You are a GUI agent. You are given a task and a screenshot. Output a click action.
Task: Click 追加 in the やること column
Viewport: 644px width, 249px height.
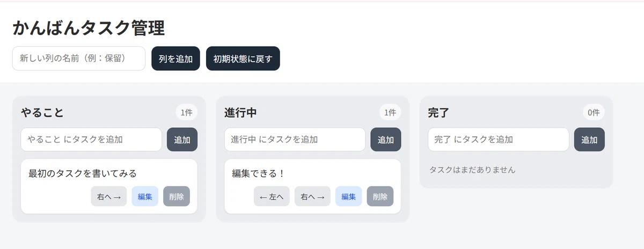[x=182, y=140]
